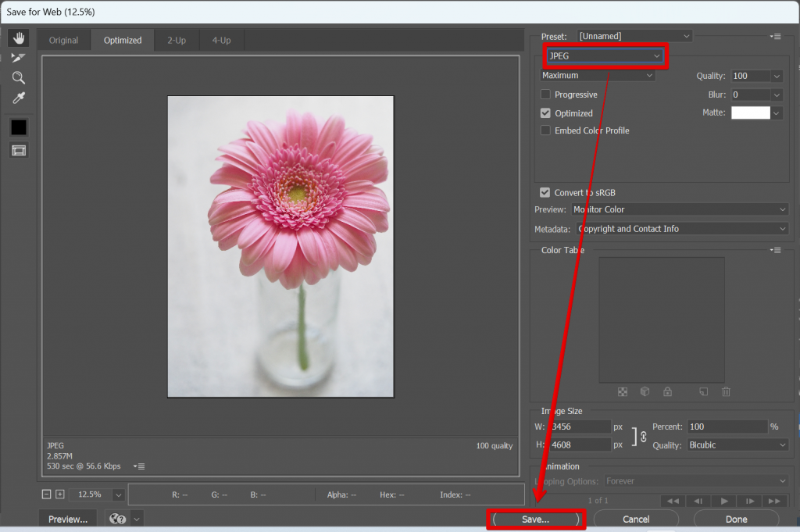
Task: Select the Hand tool
Action: coord(18,37)
